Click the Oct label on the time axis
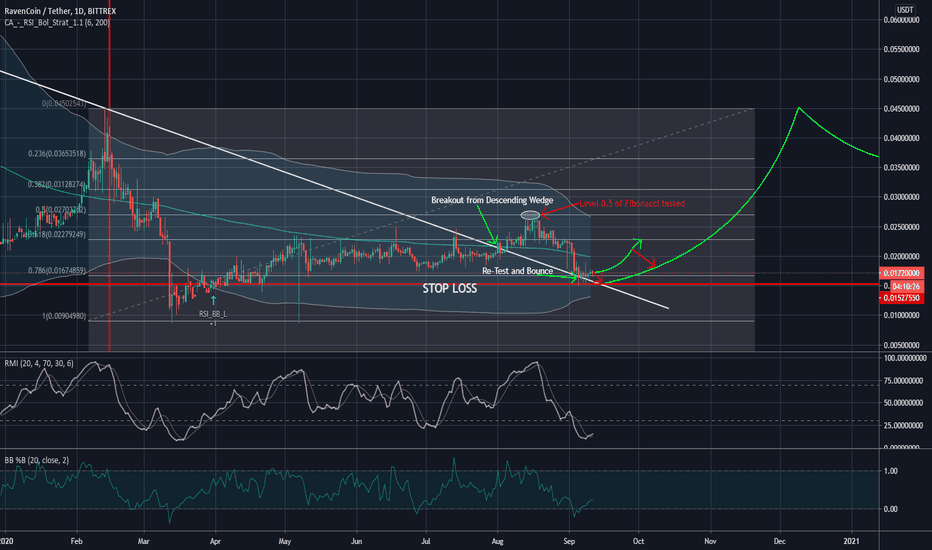The height and width of the screenshot is (550, 932). click(638, 542)
